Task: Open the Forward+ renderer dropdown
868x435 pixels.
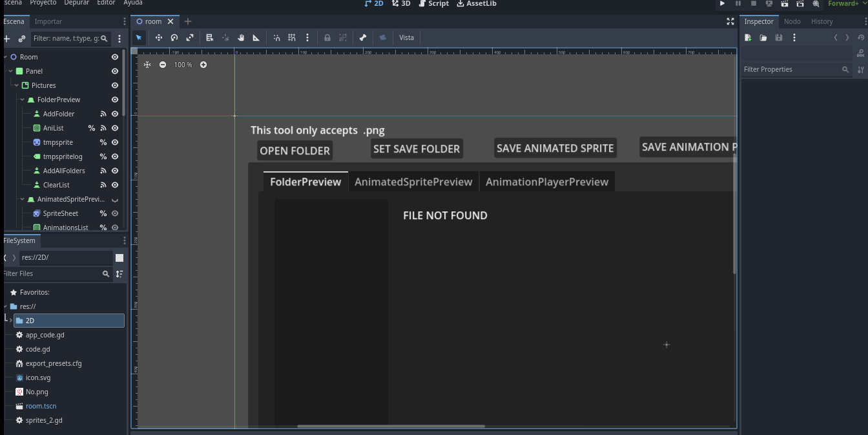Action: click(x=847, y=3)
